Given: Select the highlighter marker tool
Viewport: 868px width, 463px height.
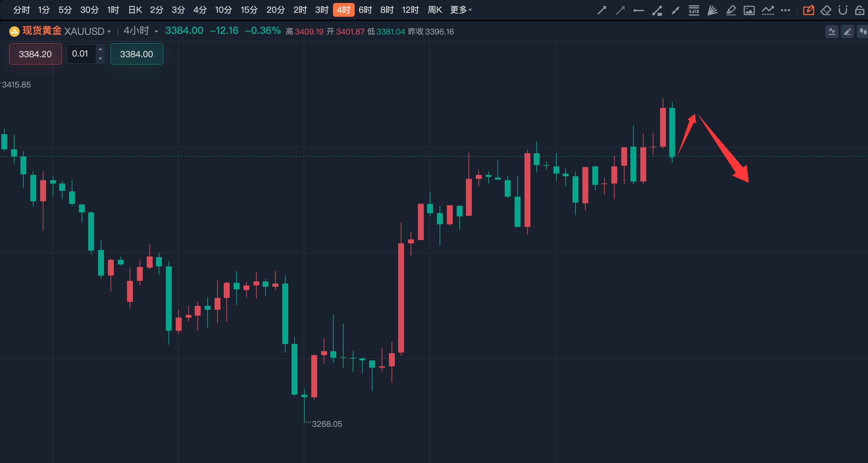Looking at the screenshot, I should [730, 11].
